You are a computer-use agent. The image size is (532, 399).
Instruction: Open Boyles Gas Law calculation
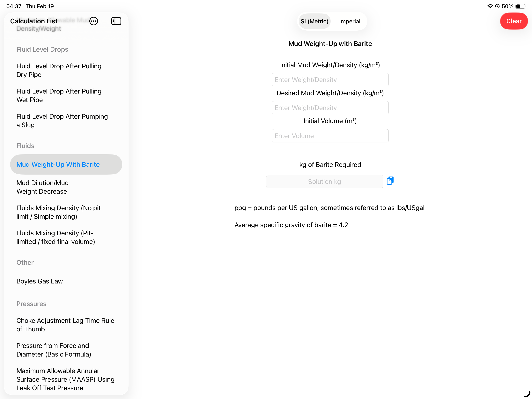pos(66,281)
